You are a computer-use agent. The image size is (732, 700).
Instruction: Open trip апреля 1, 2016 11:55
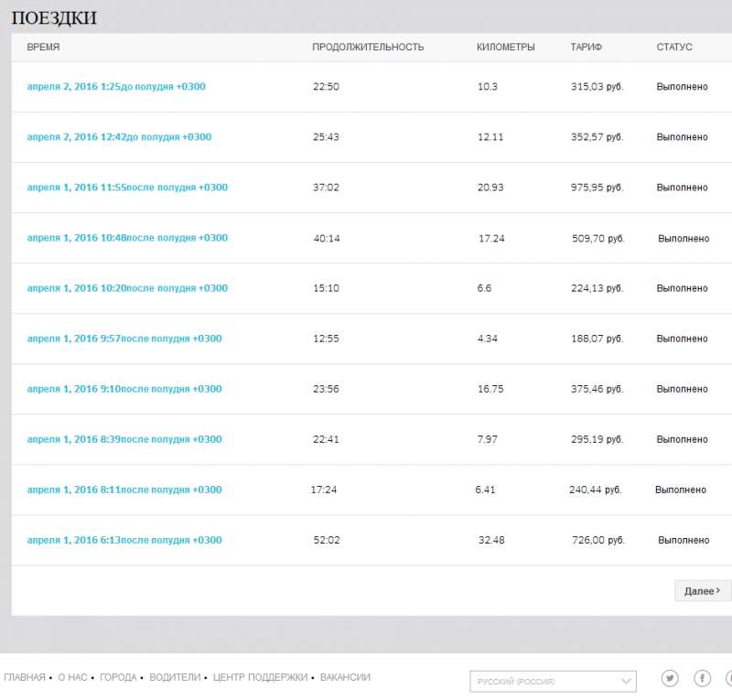point(127,188)
